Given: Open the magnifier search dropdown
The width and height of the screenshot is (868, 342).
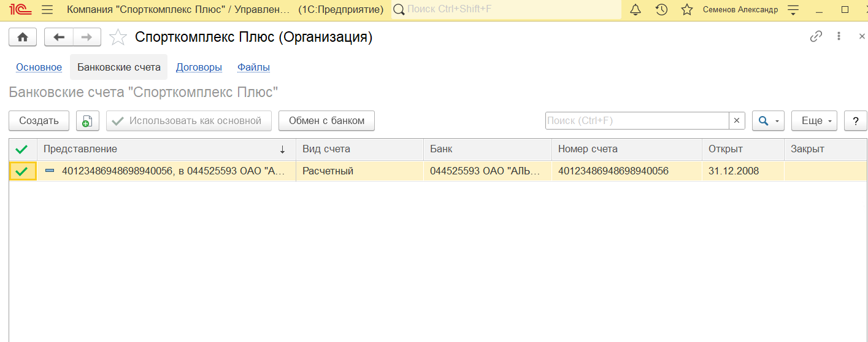Looking at the screenshot, I should [768, 121].
